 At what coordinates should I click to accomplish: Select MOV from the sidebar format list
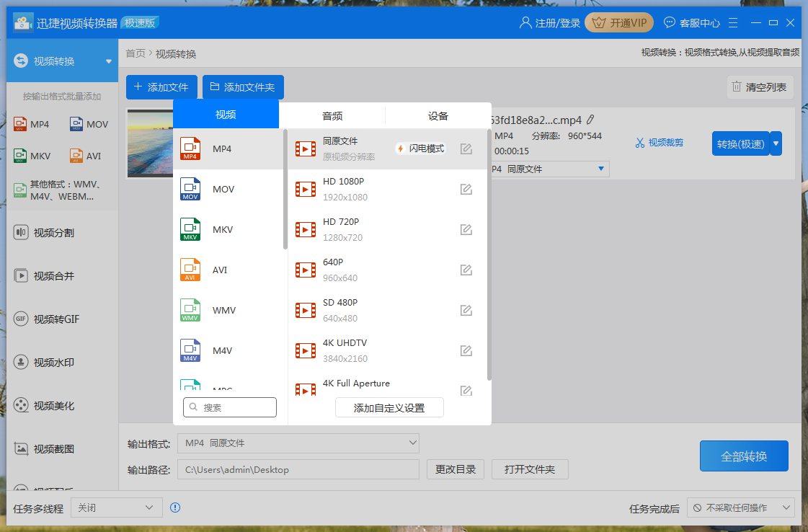pos(89,124)
